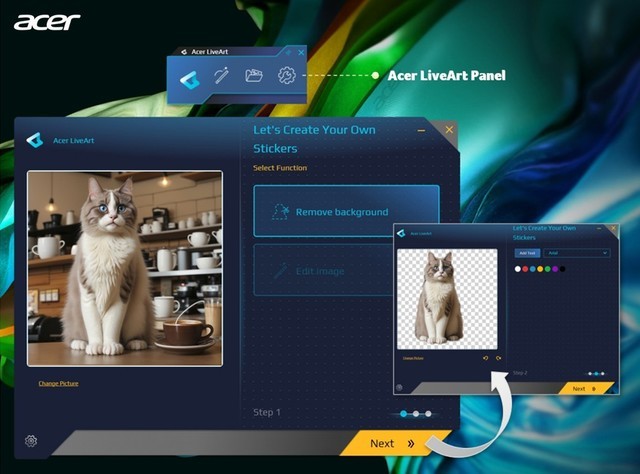Click the pin icon on the LiveArt panel
Image resolution: width=640 pixels, height=474 pixels.
(x=287, y=52)
